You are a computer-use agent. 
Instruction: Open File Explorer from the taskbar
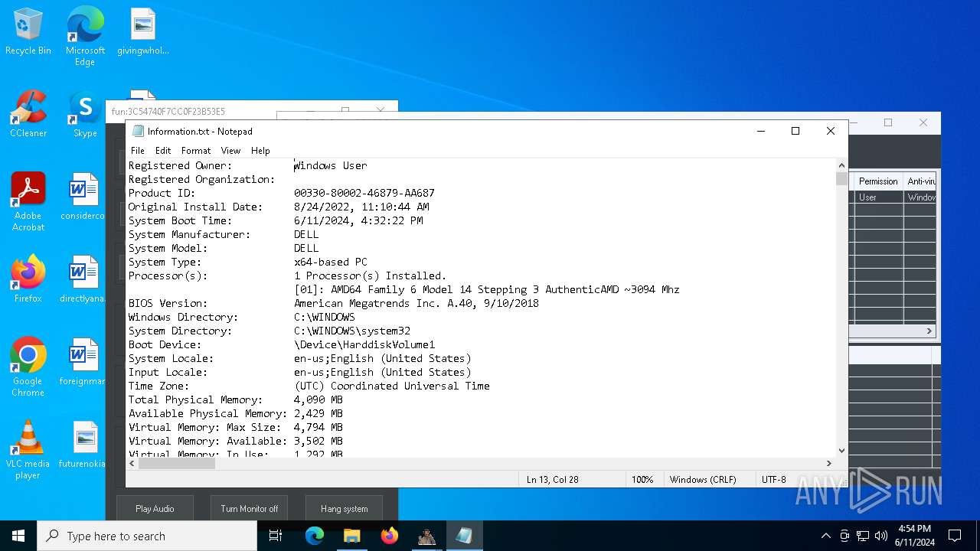click(351, 536)
